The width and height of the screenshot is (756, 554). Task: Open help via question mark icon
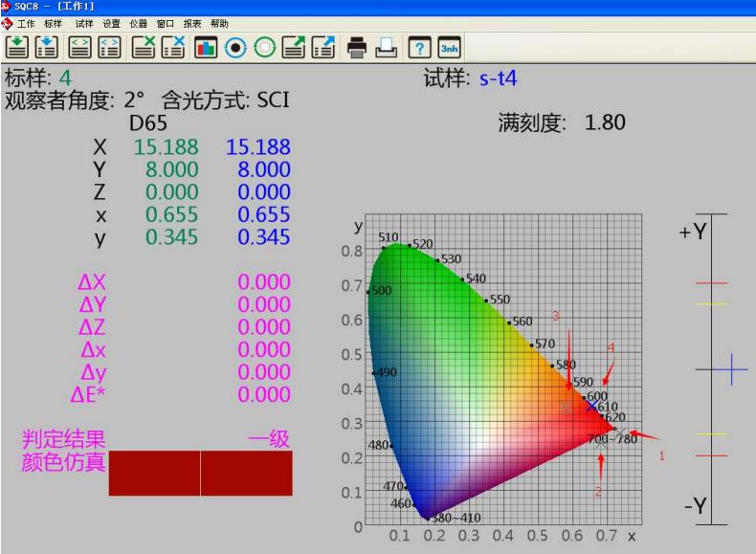(x=419, y=47)
